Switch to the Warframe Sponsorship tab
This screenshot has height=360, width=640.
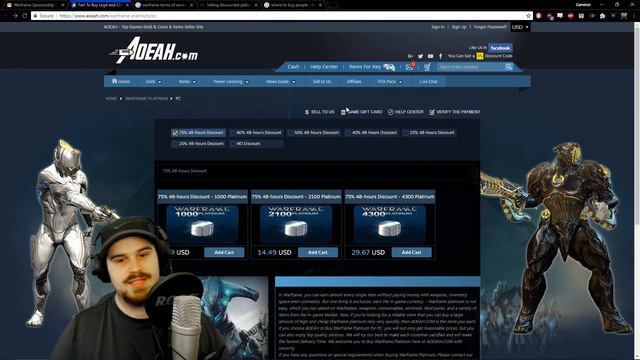pos(35,5)
